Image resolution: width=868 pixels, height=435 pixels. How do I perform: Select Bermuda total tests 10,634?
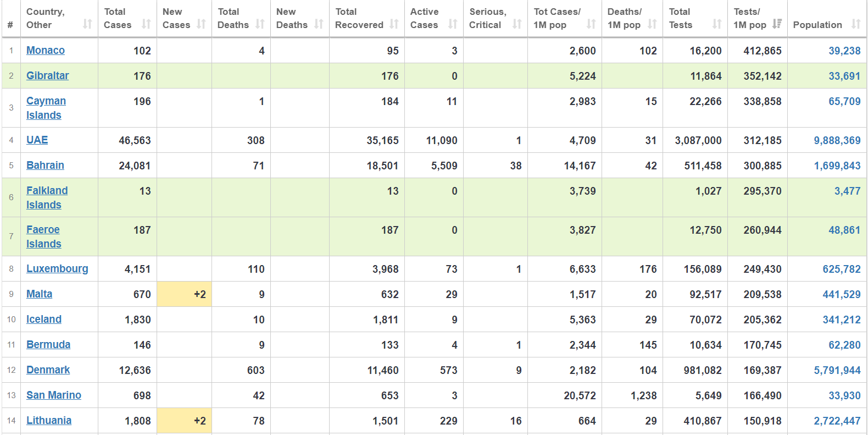click(706, 345)
